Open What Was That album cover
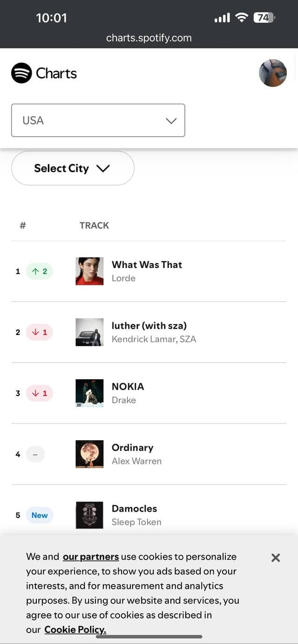298x644 pixels. click(x=89, y=271)
